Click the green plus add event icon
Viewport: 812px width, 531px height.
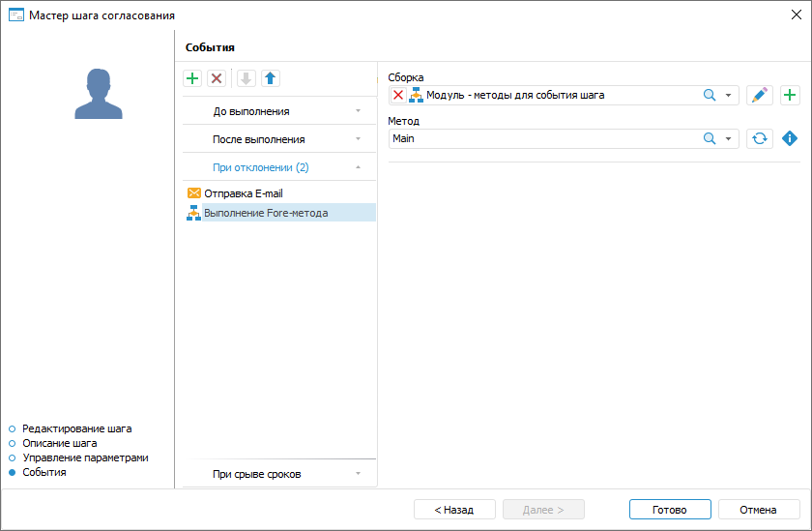(x=192, y=78)
